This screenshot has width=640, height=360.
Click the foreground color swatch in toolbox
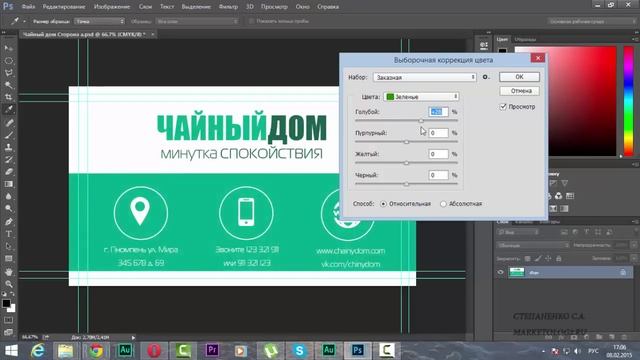[x=6, y=304]
